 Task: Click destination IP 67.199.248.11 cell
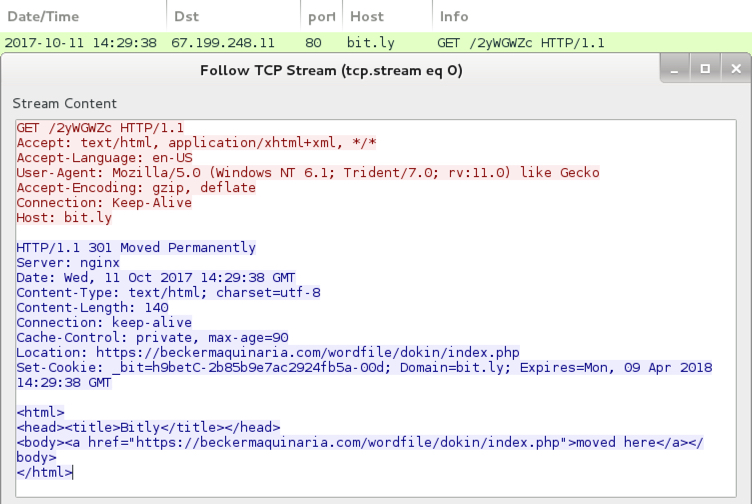(x=223, y=43)
